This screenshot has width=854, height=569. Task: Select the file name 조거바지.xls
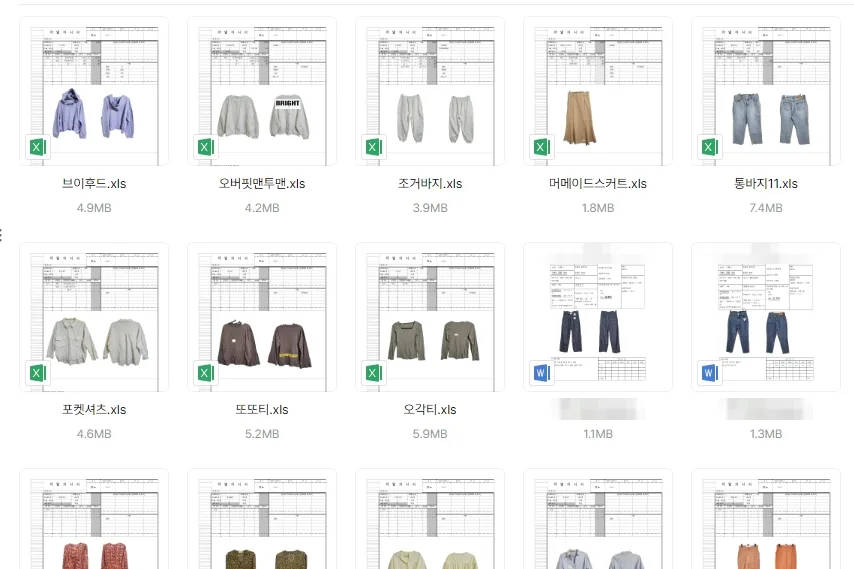430,183
